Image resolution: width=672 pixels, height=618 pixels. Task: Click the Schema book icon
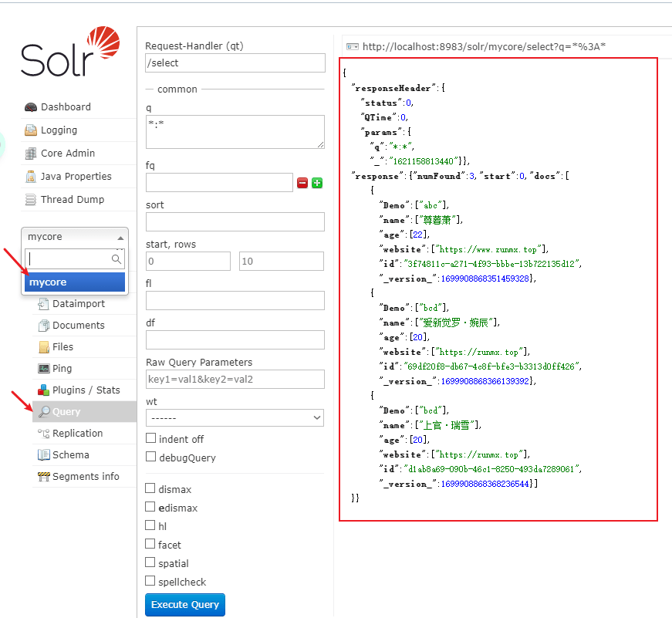click(x=44, y=454)
